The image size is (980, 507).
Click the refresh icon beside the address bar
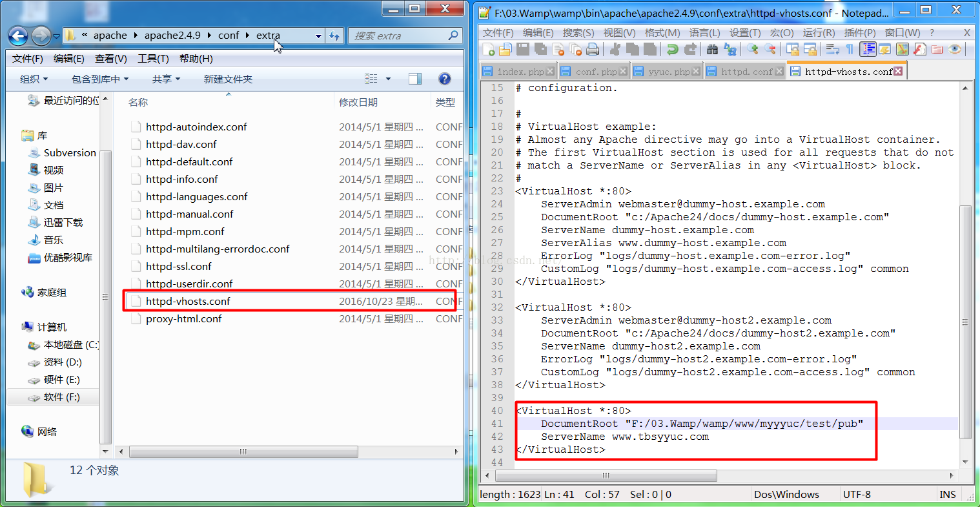coord(334,36)
